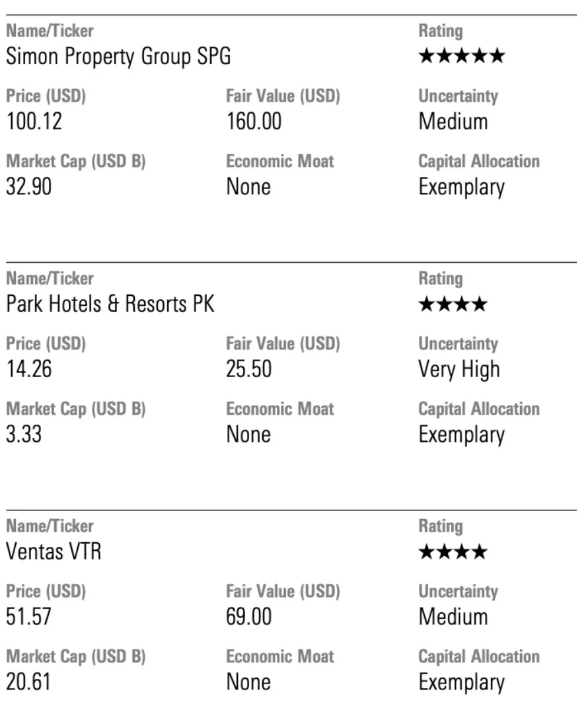This screenshot has height=704, width=588.
Task: Click Ventas price 51.57
Action: (29, 617)
